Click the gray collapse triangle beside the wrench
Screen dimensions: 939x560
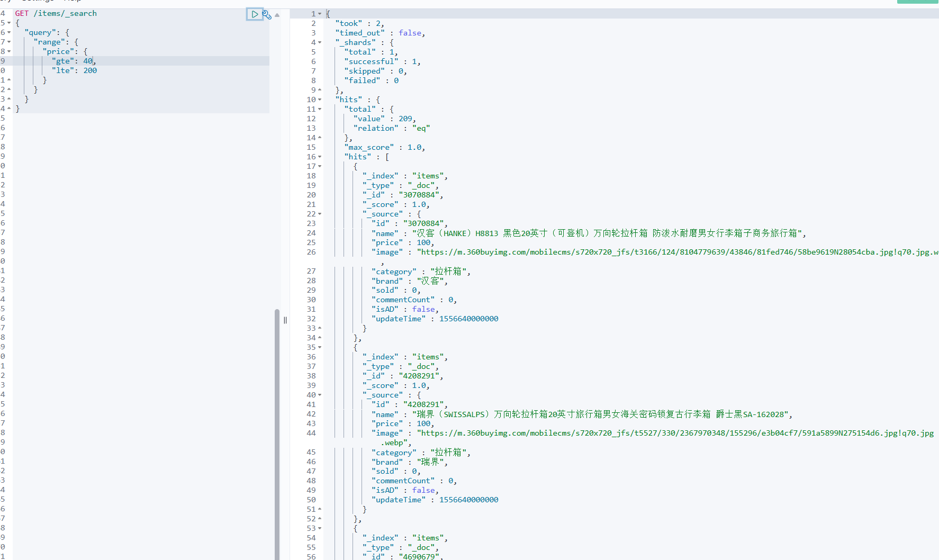coord(277,14)
